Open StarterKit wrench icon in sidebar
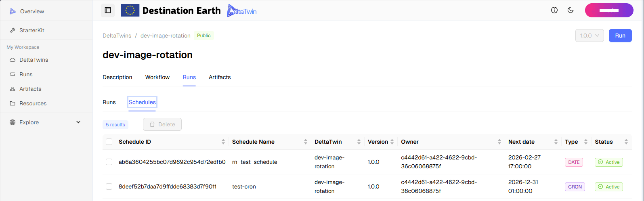The height and width of the screenshot is (201, 644). (x=13, y=31)
